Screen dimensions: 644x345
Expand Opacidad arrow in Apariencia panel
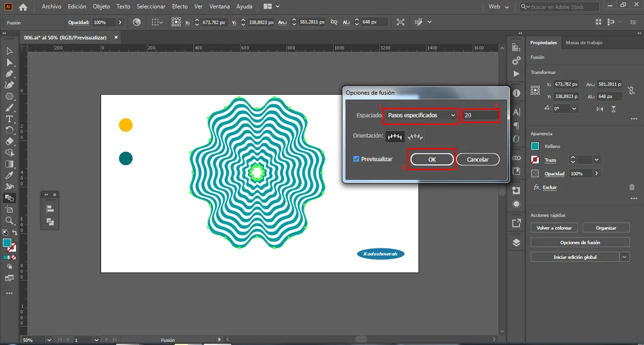click(x=597, y=174)
